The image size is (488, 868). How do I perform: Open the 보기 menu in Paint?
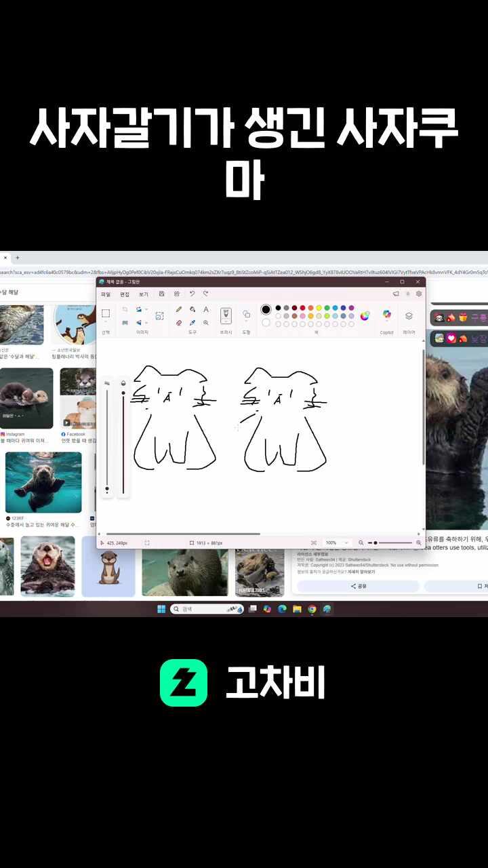point(144,294)
